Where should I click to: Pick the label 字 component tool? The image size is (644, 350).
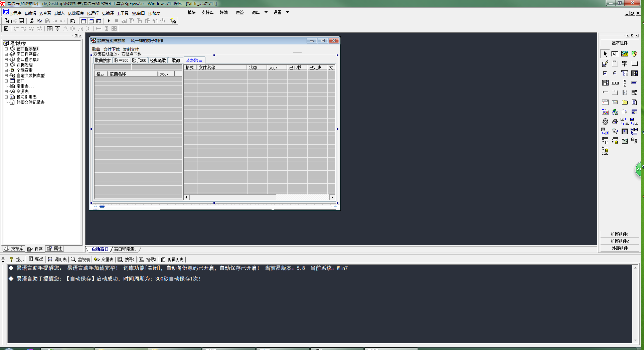(625, 63)
